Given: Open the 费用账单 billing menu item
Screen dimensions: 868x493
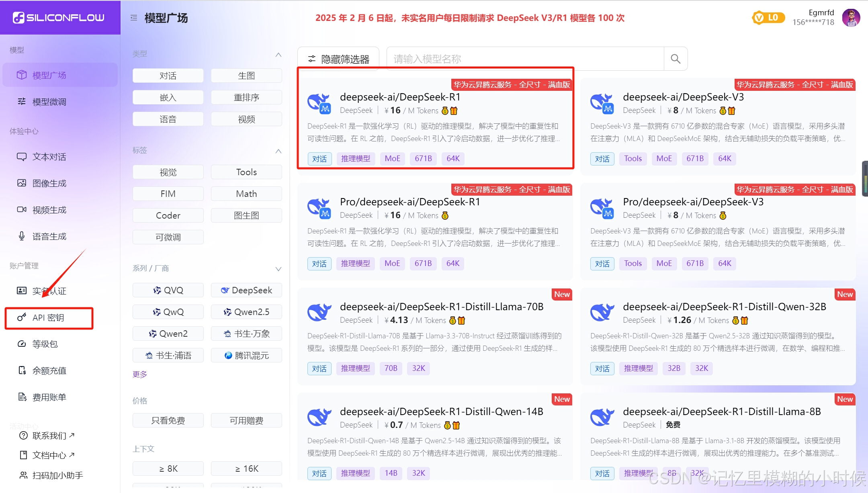Looking at the screenshot, I should 43,397.
